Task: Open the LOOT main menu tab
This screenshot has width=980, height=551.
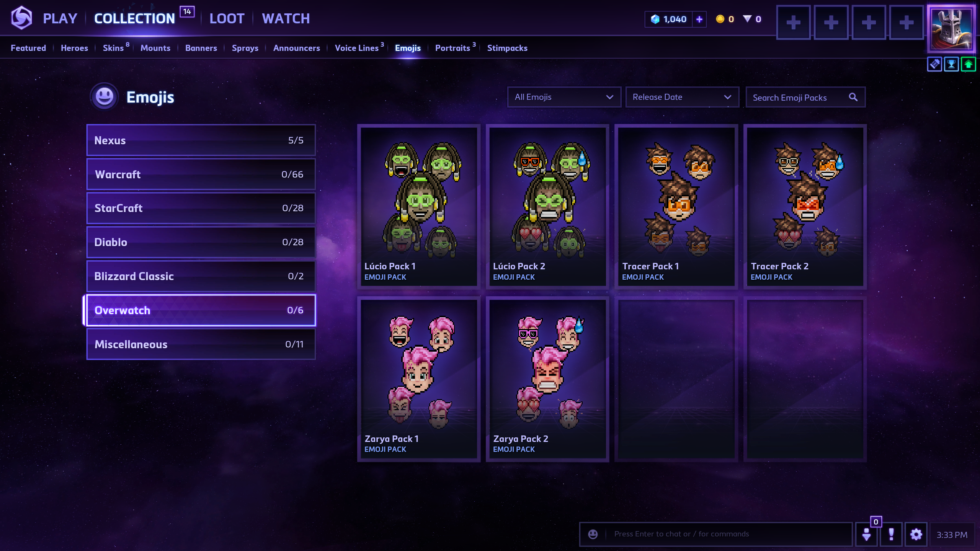Action: pyautogui.click(x=227, y=18)
